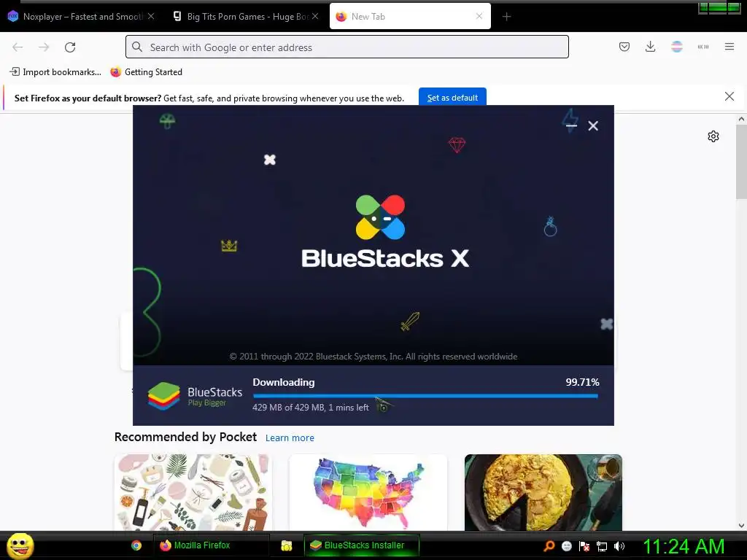The height and width of the screenshot is (560, 747).
Task: Switch to the New Tab tab
Action: [410, 17]
